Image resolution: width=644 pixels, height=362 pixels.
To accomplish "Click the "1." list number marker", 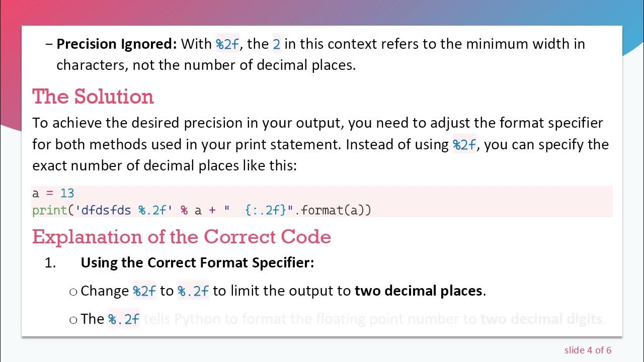I will click(50, 262).
